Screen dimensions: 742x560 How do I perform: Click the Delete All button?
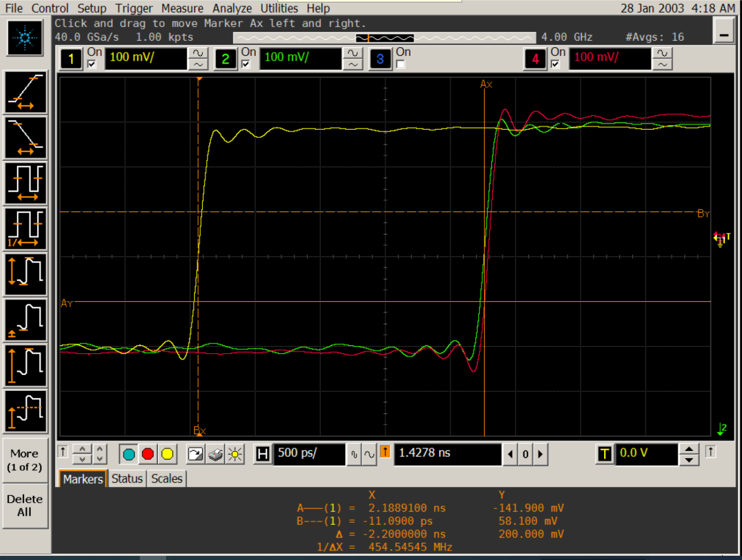(25, 505)
